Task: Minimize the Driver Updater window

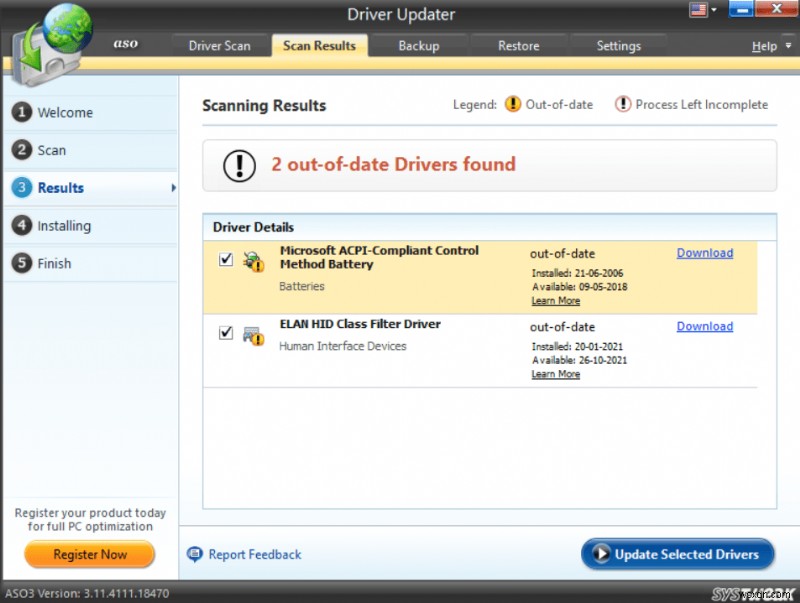Action: pos(742,10)
